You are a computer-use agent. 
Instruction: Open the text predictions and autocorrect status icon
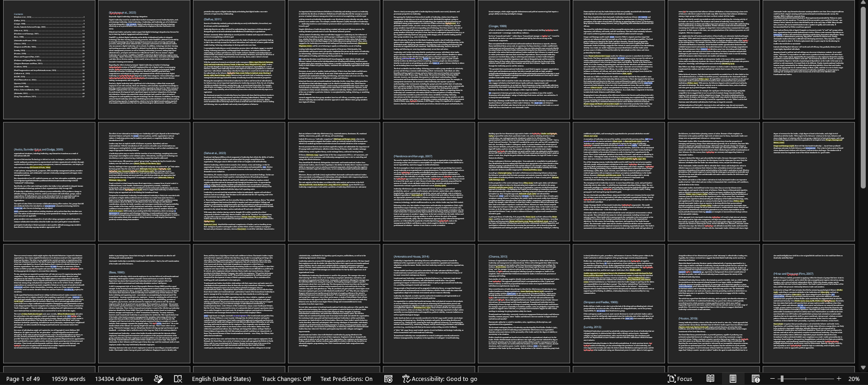pos(158,379)
